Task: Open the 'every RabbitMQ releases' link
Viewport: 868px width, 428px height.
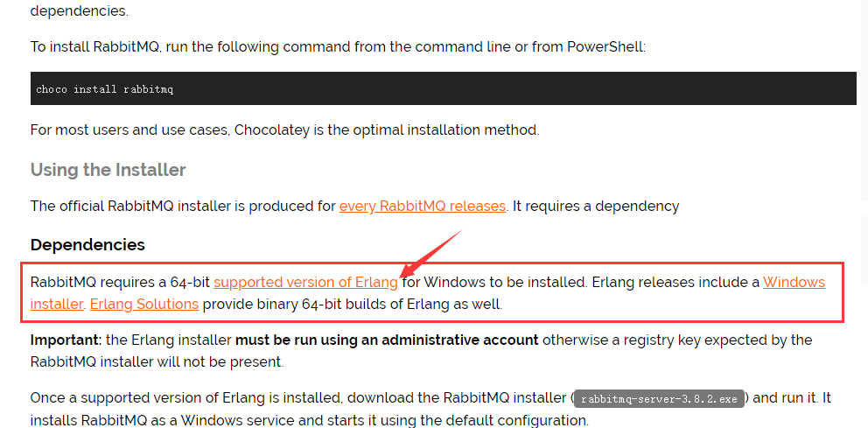Action: click(423, 207)
